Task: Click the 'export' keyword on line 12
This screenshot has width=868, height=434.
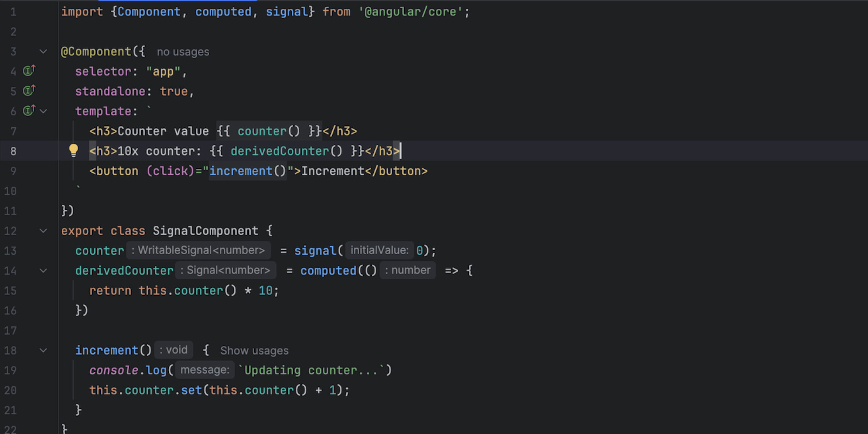Action: tap(82, 231)
